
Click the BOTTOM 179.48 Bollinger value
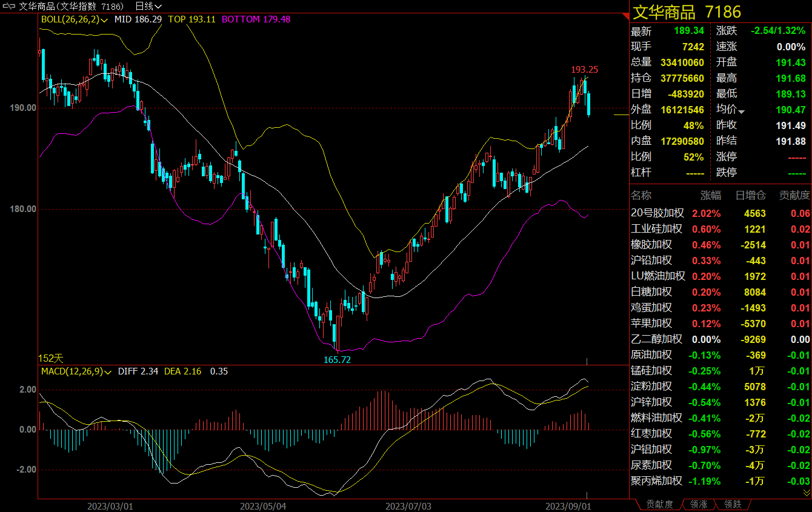click(x=256, y=19)
